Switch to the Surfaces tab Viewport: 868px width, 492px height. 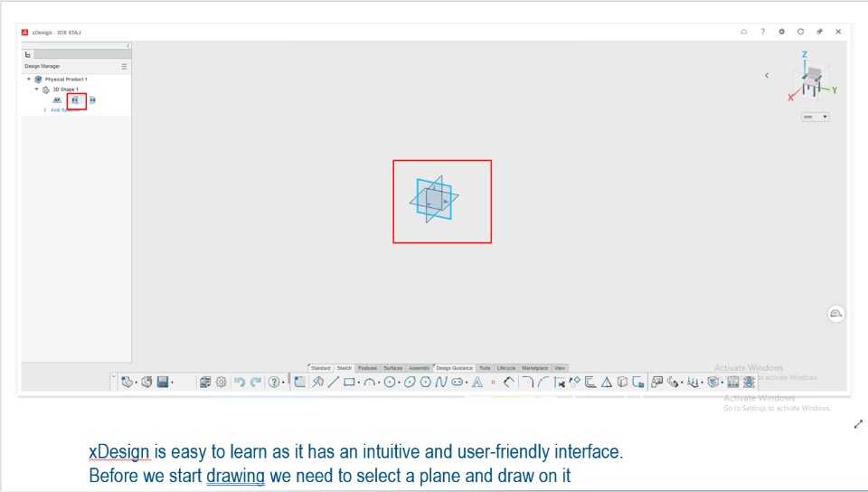click(393, 368)
